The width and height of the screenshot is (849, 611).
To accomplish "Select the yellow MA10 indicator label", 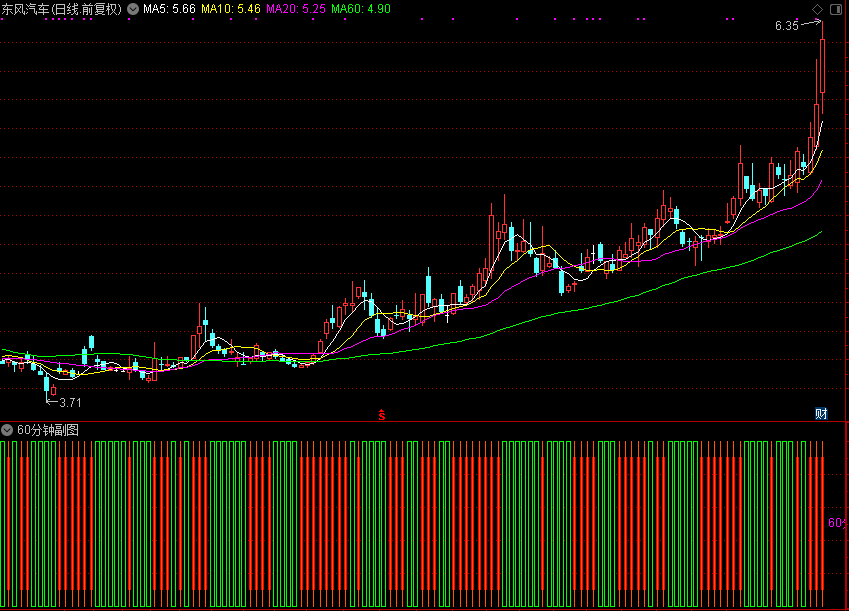I will [231, 9].
